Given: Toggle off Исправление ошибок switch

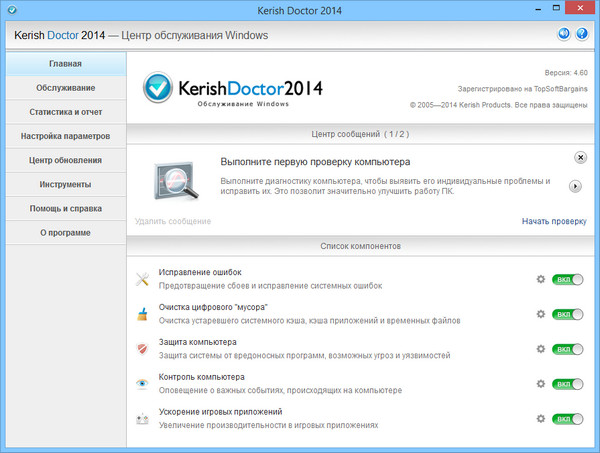Looking at the screenshot, I should tap(567, 280).
